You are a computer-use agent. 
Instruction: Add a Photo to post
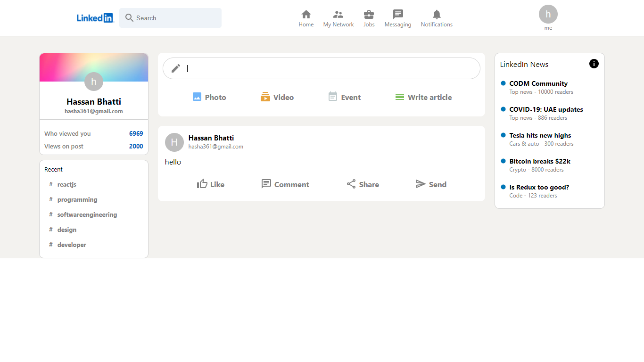point(209,97)
